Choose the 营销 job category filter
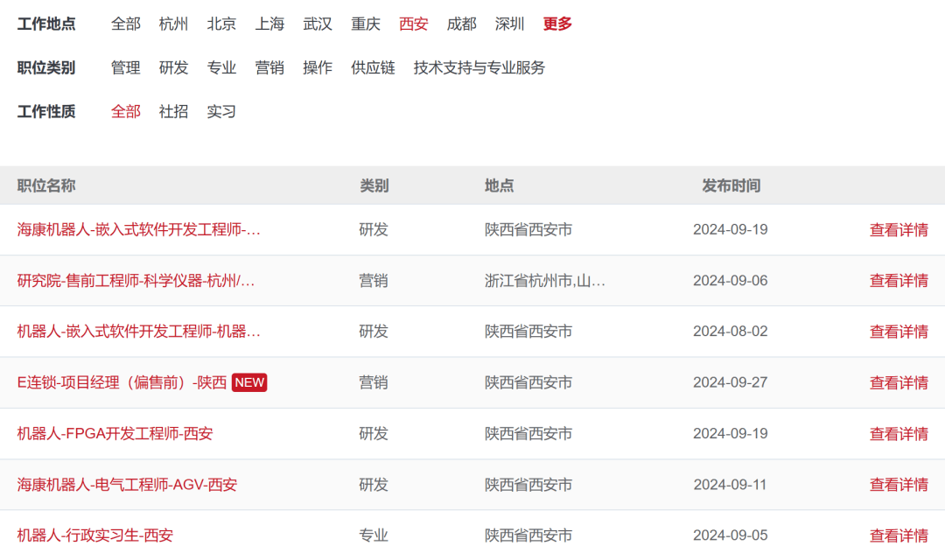Viewport: 945px width, 560px height. click(x=269, y=67)
